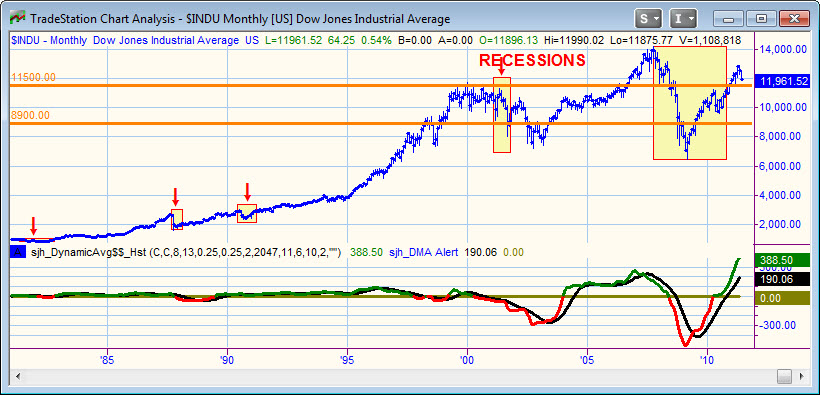Click the '85 date axis label
Screen dimensions: 820x395
[107, 360]
